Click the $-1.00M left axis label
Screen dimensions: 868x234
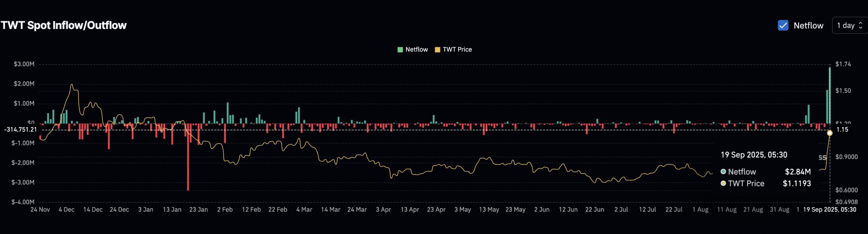23,143
